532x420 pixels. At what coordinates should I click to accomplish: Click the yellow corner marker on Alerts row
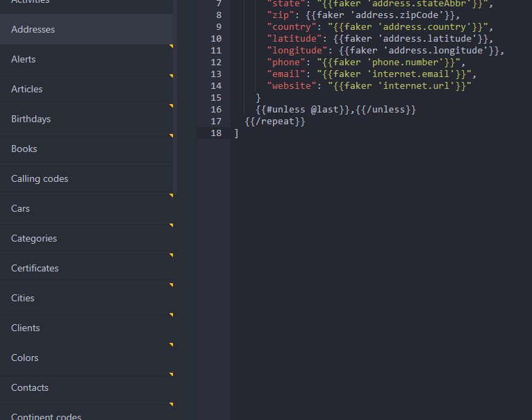171,47
